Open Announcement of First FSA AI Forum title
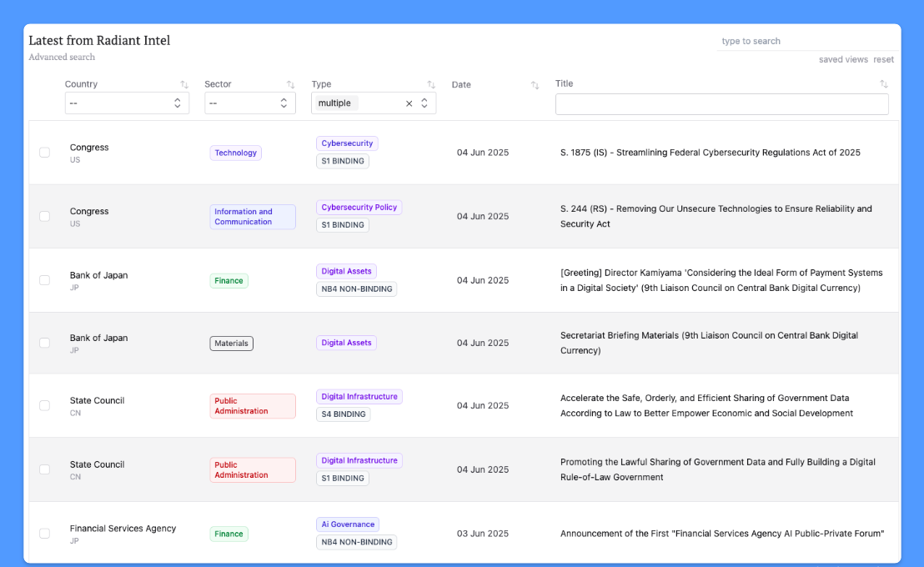This screenshot has width=924, height=567. pyautogui.click(x=722, y=534)
